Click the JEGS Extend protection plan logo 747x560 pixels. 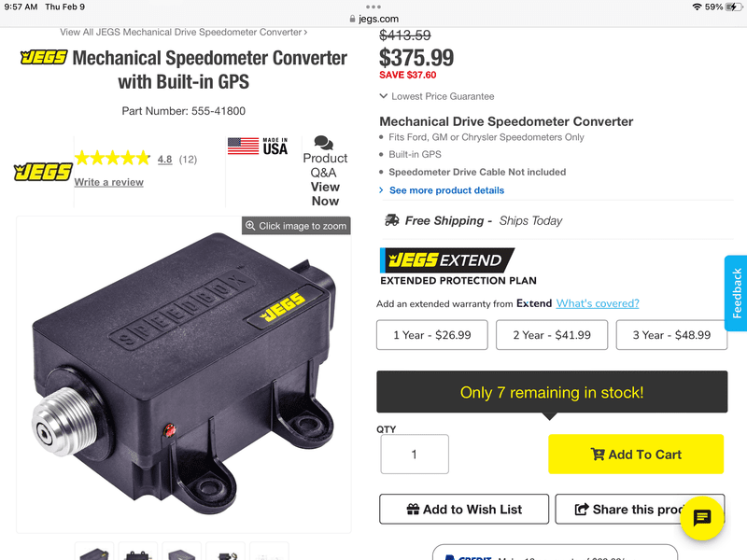pos(447,260)
